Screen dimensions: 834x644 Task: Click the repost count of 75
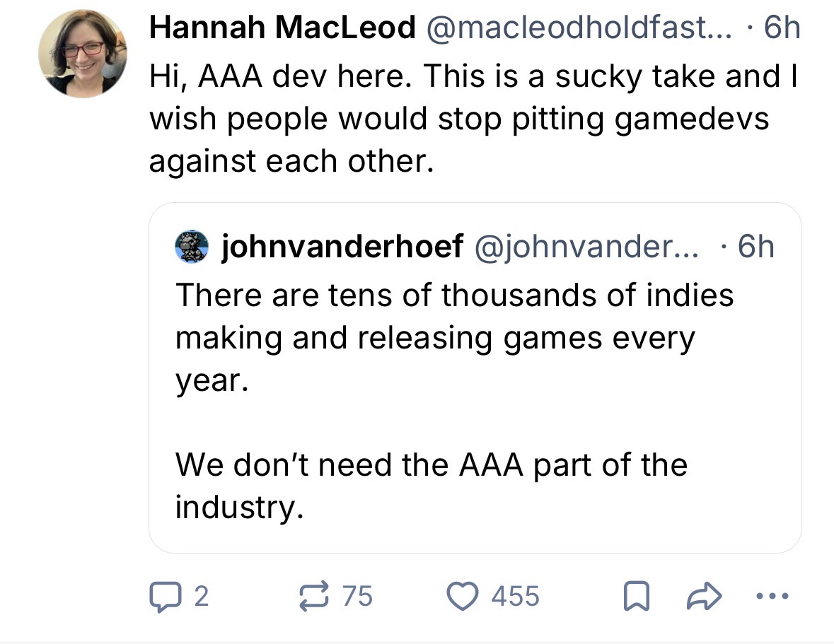point(357,596)
